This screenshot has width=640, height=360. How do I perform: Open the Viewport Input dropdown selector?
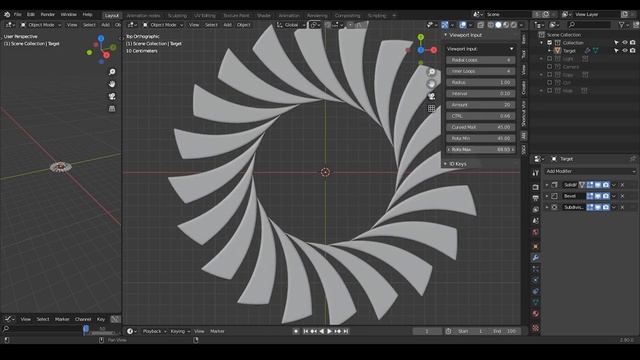point(480,49)
